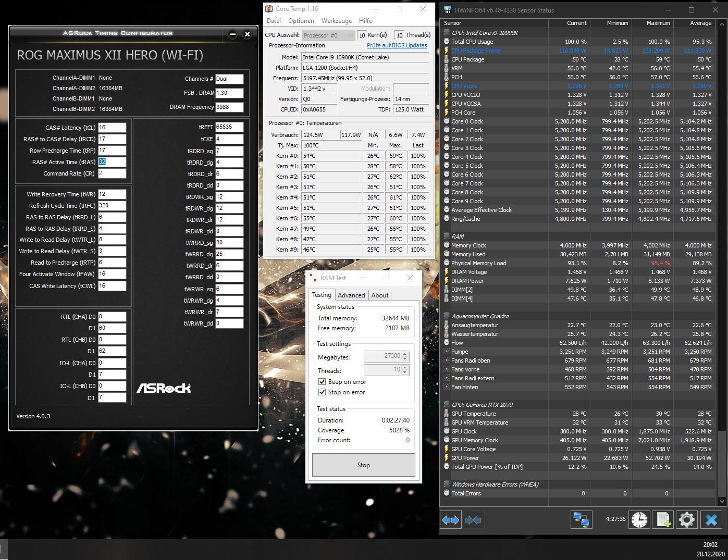Click the Command Rate (CR) field
This screenshot has width=728, height=560.
[x=112, y=173]
